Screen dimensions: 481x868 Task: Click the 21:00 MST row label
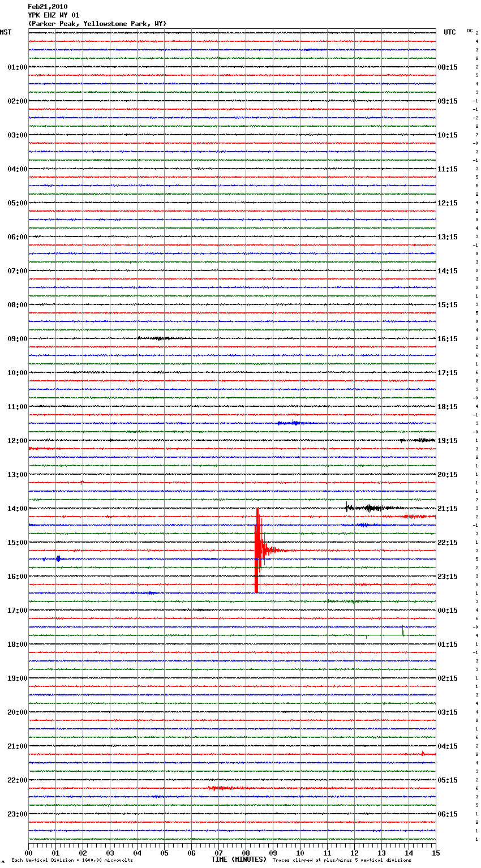coord(17,746)
